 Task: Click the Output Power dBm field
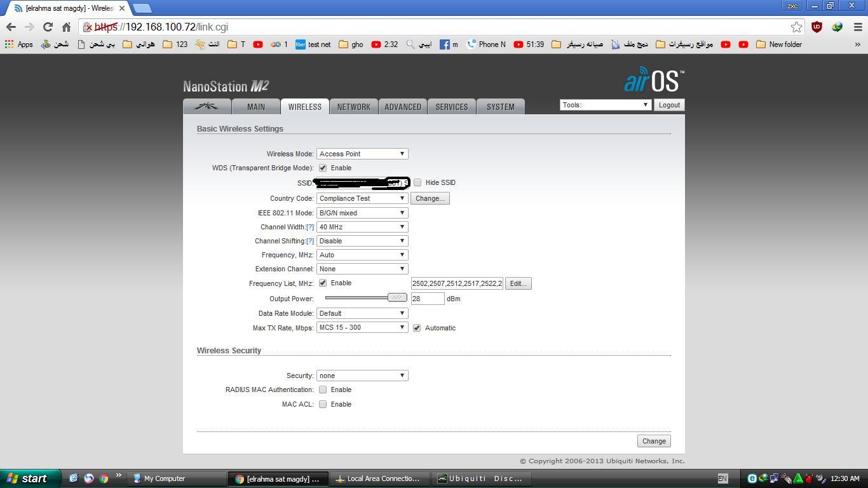[x=428, y=298]
